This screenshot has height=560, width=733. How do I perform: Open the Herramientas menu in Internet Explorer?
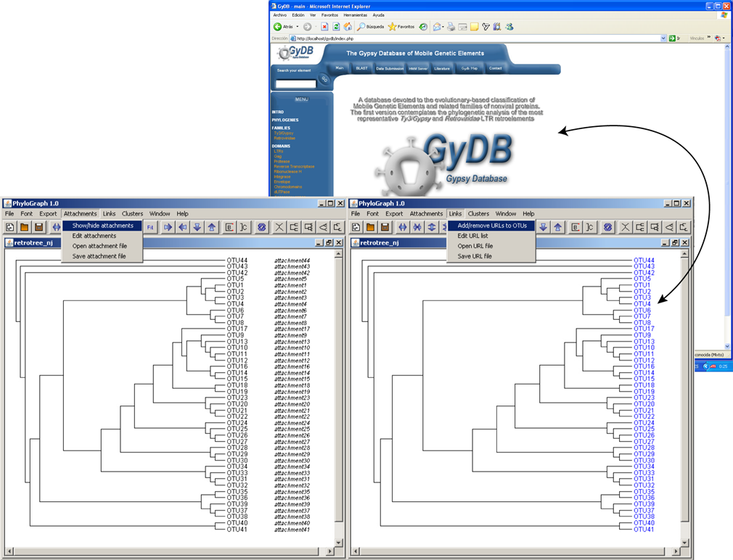[x=355, y=15]
